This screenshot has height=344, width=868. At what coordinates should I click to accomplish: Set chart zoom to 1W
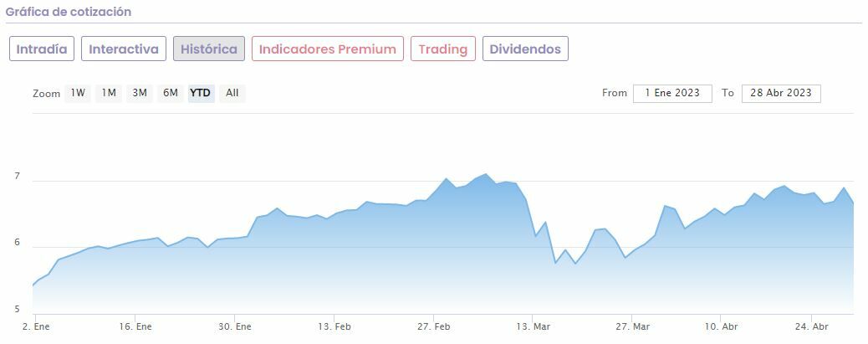pyautogui.click(x=78, y=93)
